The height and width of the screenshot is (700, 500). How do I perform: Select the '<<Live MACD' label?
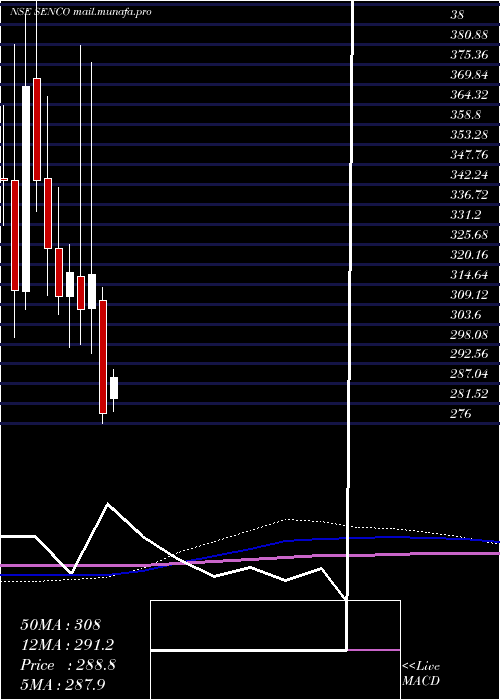point(421,674)
